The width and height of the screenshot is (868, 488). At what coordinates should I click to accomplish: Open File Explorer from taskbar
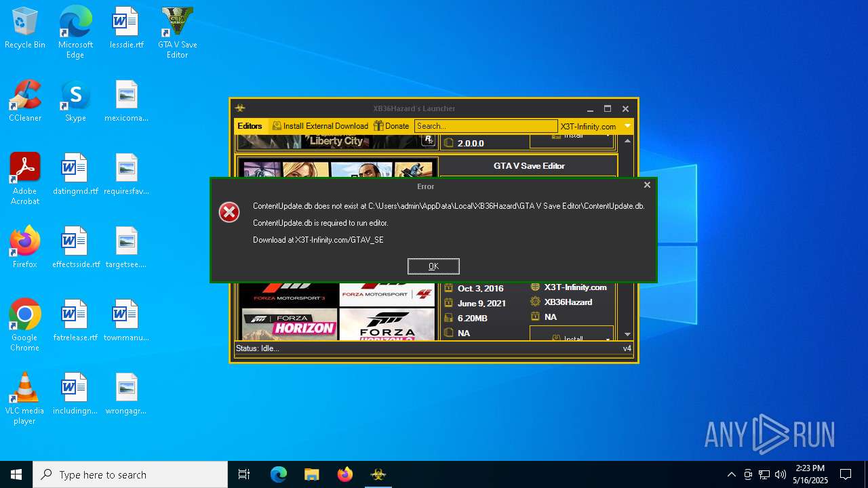311,474
